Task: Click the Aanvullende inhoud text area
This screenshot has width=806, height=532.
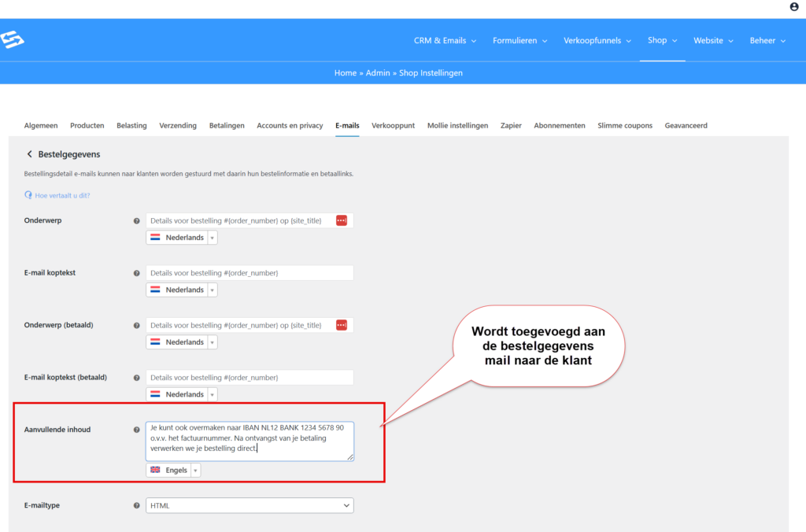Action: pyautogui.click(x=250, y=441)
